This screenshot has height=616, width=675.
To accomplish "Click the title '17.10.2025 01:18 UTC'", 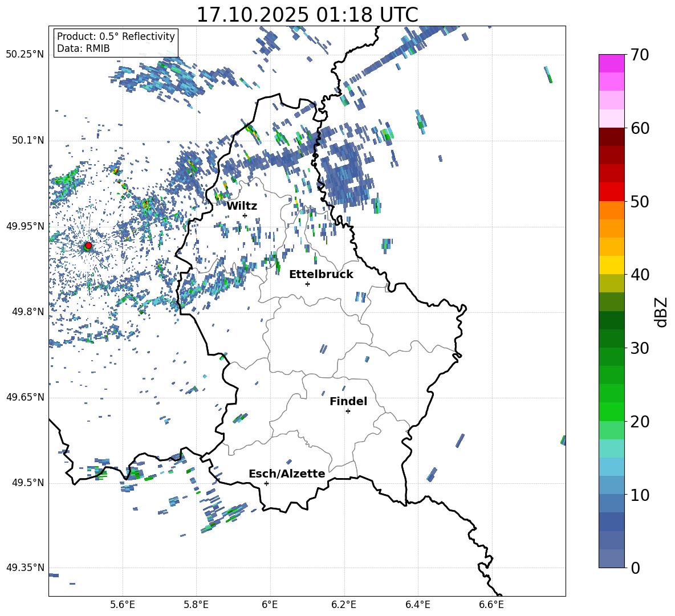I will pyautogui.click(x=307, y=15).
